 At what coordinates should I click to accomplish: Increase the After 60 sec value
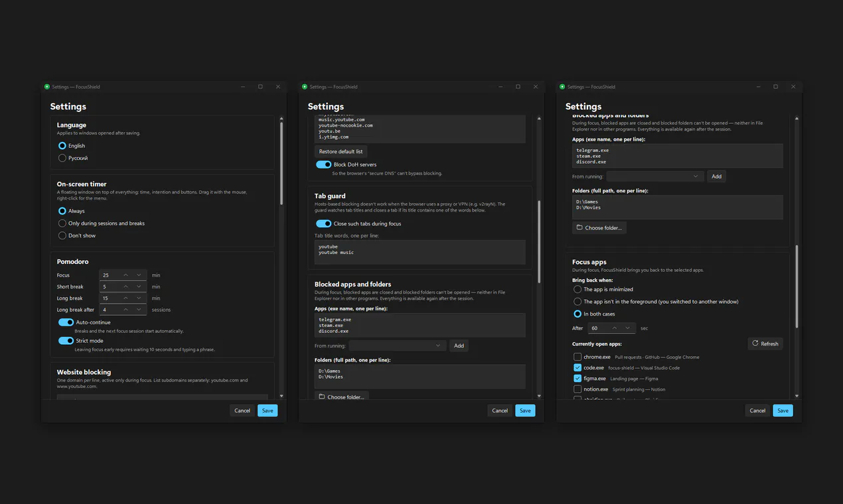click(x=615, y=328)
